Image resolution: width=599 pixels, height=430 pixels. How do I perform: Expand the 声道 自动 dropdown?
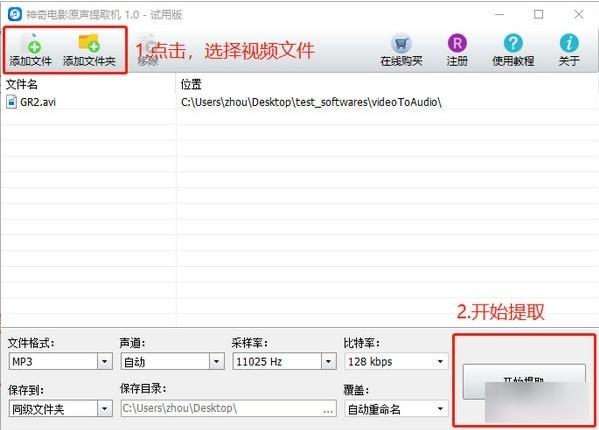tap(216, 361)
